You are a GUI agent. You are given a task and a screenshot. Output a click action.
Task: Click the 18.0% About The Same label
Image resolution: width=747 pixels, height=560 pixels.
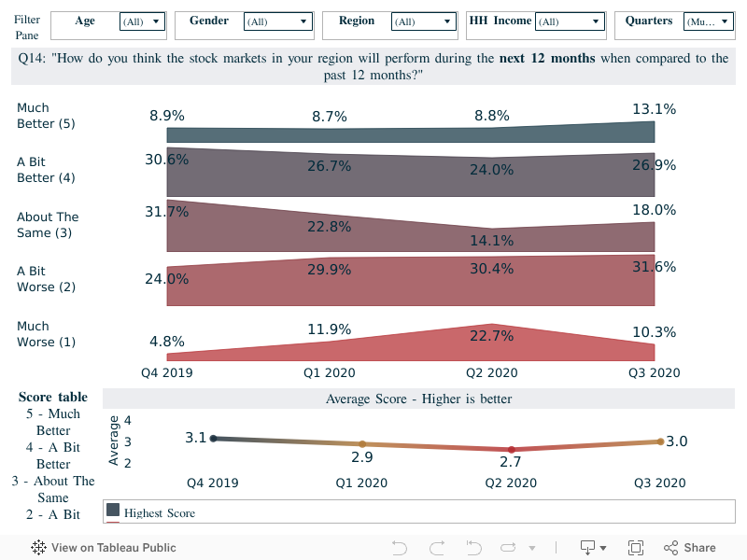pos(655,210)
